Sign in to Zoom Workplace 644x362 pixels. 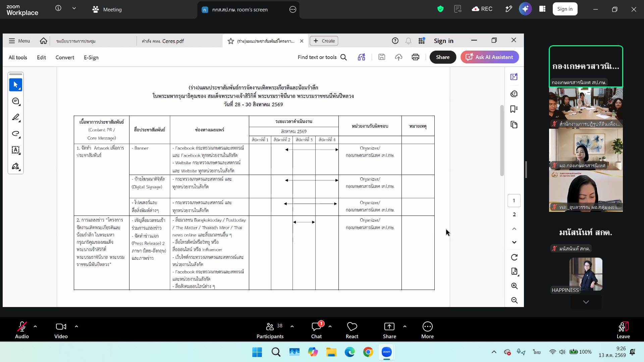(x=565, y=9)
